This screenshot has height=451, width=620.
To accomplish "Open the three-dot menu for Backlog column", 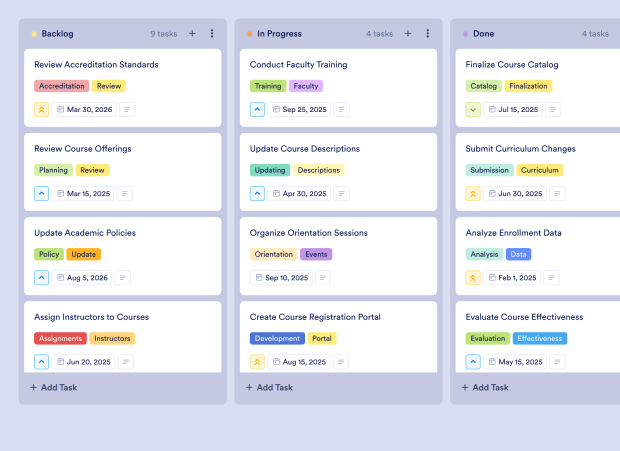I will point(212,33).
